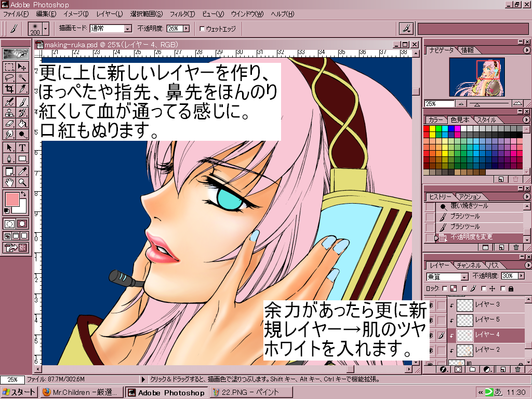
Task: Open the フィルタ(T) menu
Action: point(182,14)
